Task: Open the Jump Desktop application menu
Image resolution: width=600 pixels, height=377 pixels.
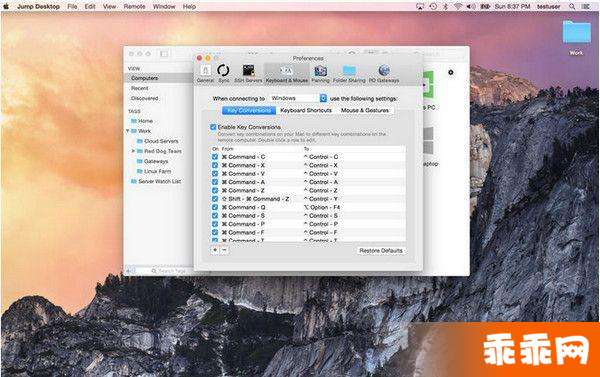Action: pos(38,7)
